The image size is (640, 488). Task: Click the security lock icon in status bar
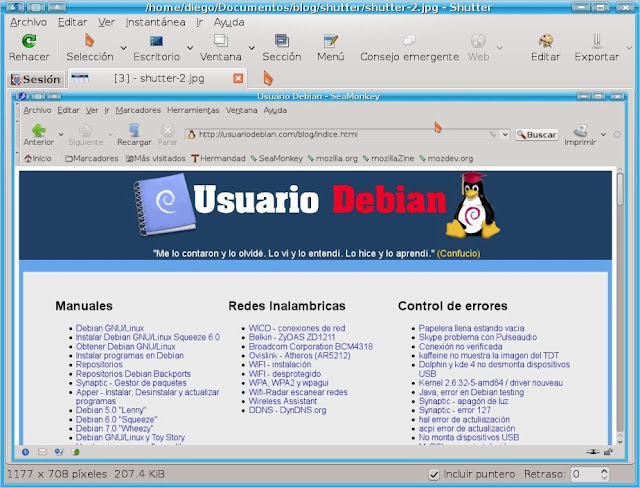pos(609,452)
